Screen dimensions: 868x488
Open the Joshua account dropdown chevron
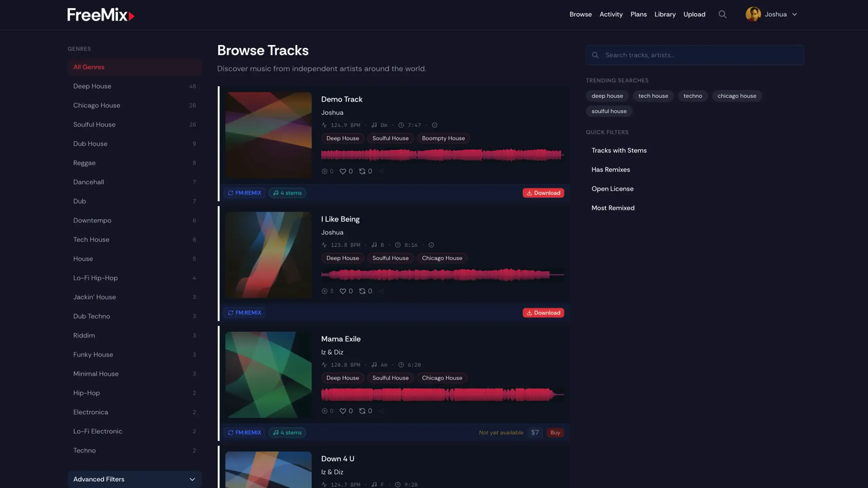tap(794, 14)
